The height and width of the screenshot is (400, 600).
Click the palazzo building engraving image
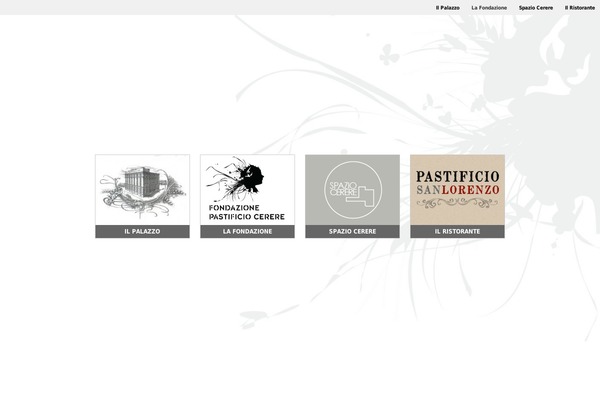pos(142,190)
